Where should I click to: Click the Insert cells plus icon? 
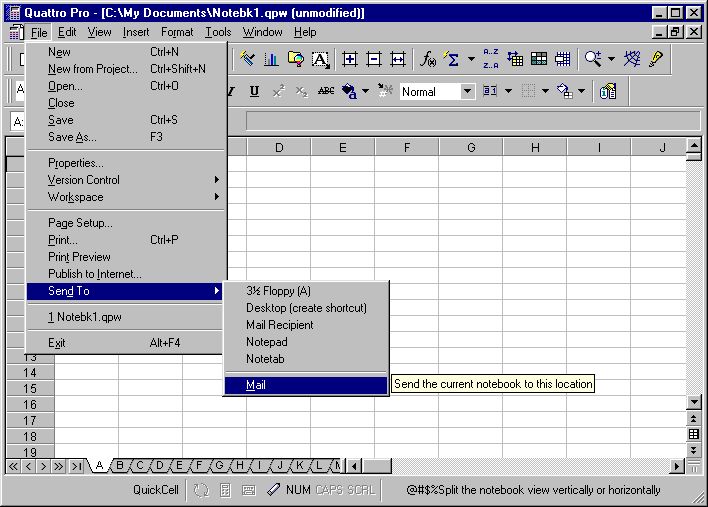349,59
